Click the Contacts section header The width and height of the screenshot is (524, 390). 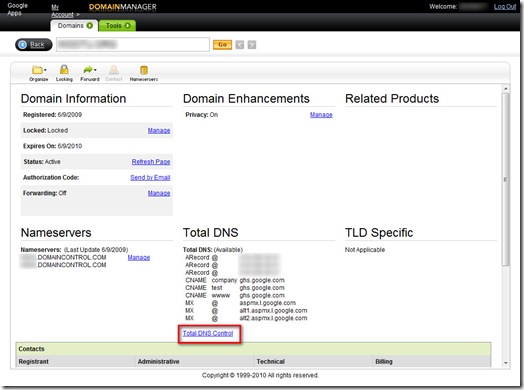253,349
